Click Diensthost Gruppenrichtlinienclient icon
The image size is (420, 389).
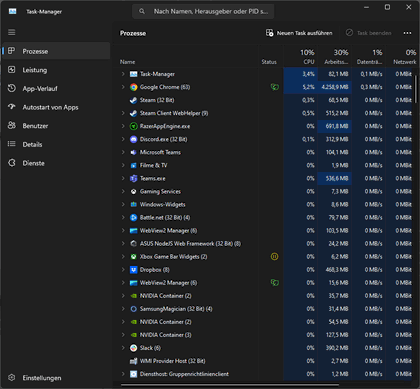click(133, 374)
